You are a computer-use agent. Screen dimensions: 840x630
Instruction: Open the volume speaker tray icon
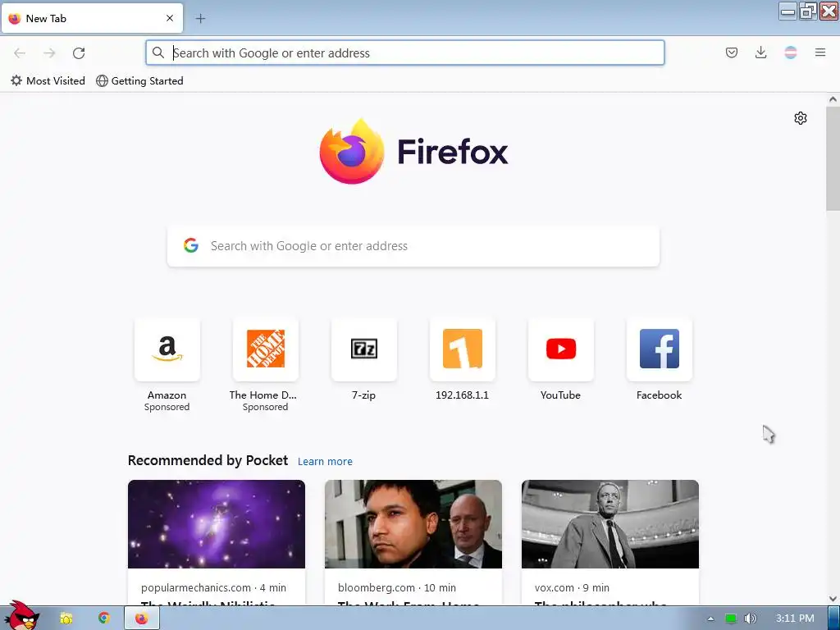tap(750, 619)
